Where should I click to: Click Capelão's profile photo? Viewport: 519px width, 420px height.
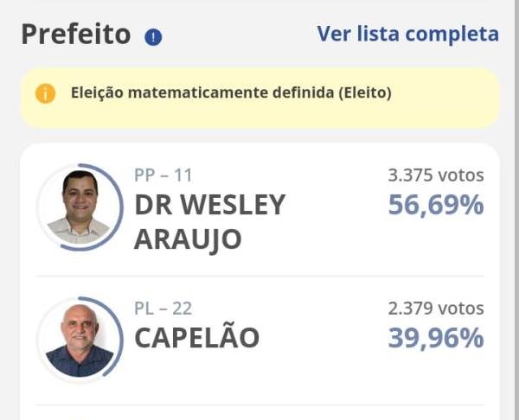80,340
